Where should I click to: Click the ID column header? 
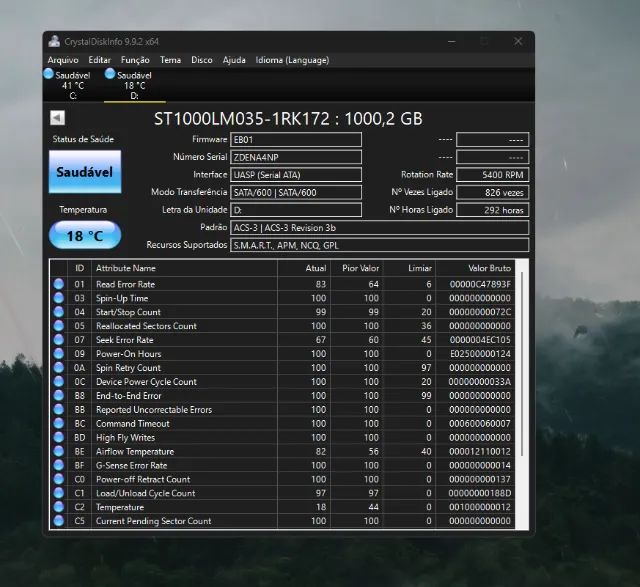(x=80, y=268)
